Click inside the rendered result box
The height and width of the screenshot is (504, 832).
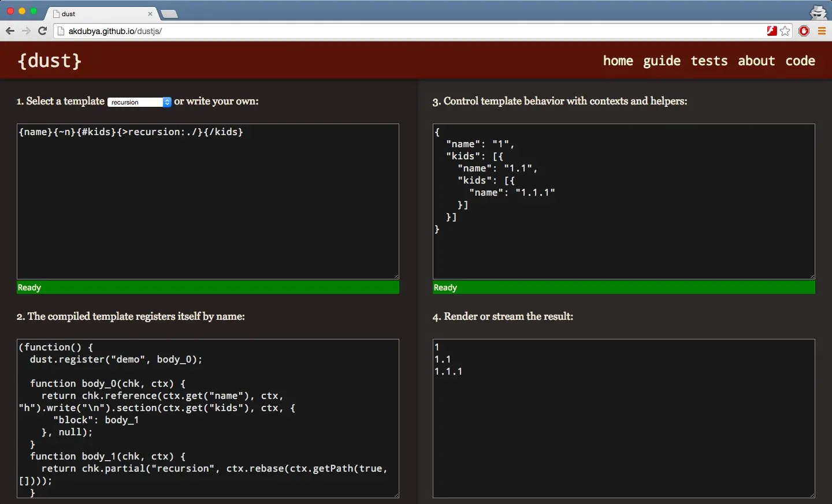tap(624, 419)
